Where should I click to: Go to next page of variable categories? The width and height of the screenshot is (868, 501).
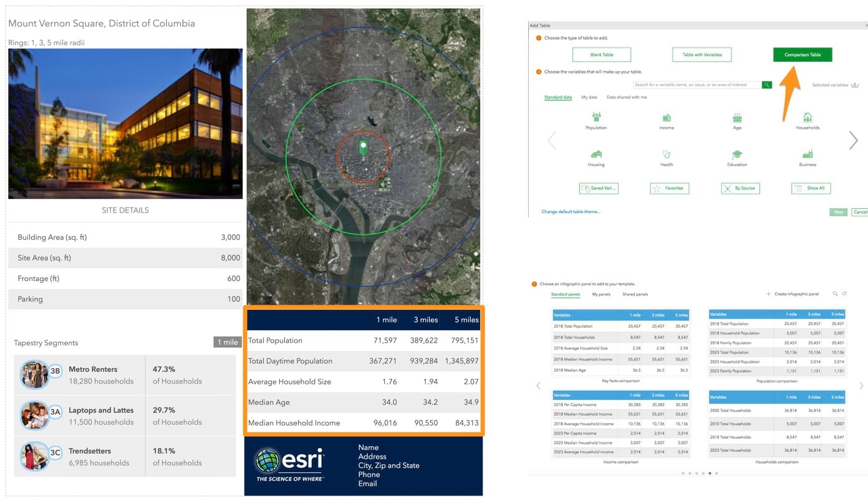[853, 140]
